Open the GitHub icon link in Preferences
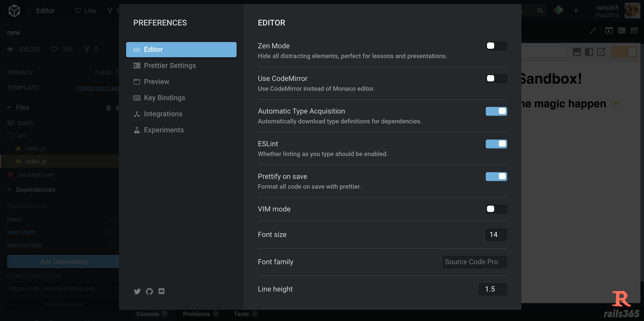 149,291
